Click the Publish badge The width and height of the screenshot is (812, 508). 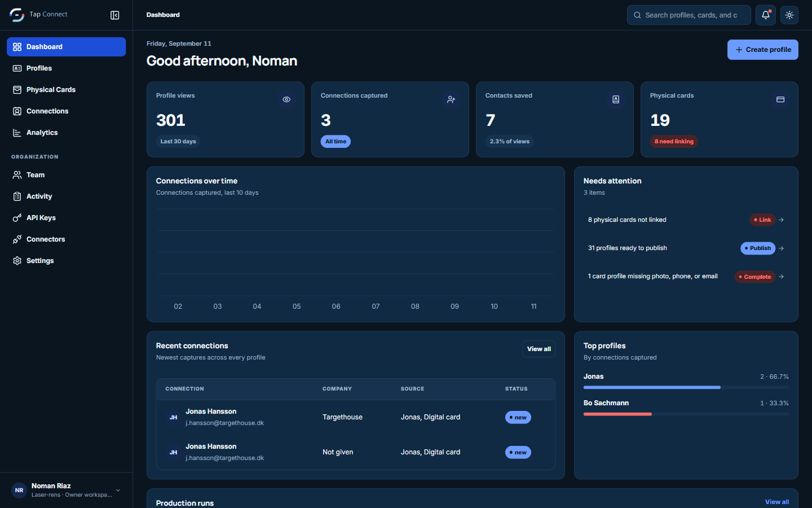(x=758, y=248)
